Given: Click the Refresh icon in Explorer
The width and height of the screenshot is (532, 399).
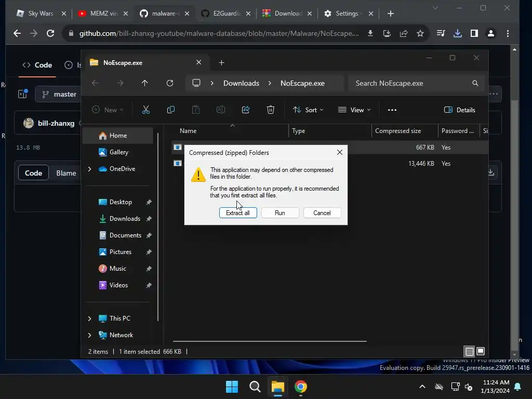Looking at the screenshot, I should [x=170, y=83].
